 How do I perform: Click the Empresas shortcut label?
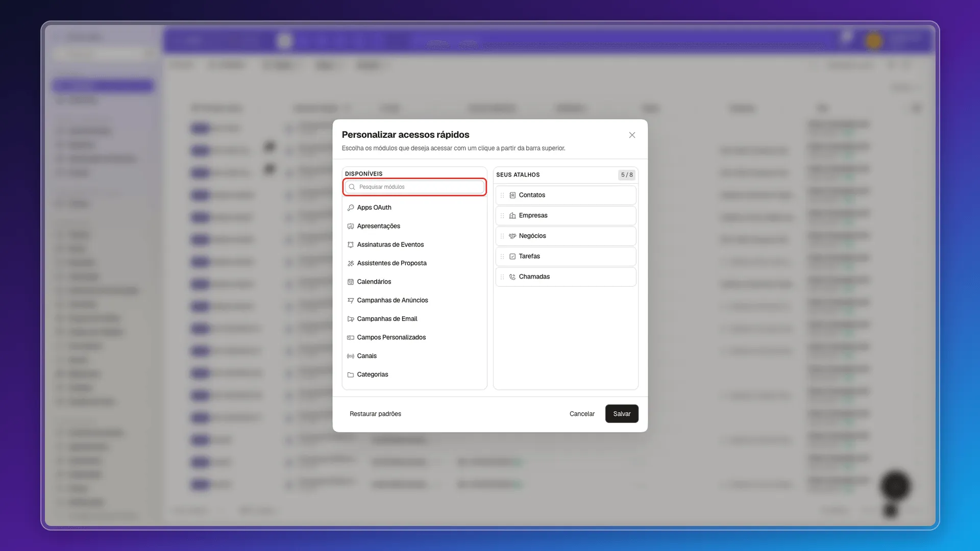pos(533,215)
